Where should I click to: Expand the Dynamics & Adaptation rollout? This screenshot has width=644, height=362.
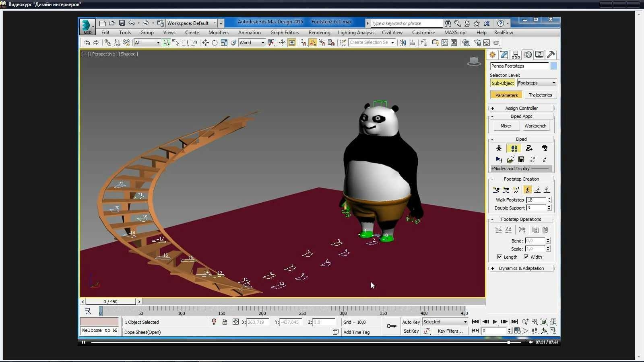521,268
